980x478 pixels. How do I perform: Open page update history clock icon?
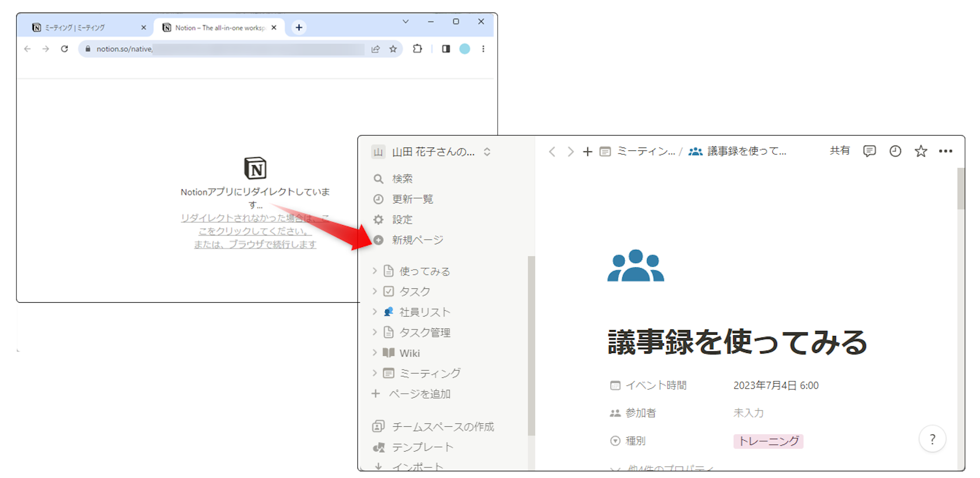pyautogui.click(x=895, y=151)
